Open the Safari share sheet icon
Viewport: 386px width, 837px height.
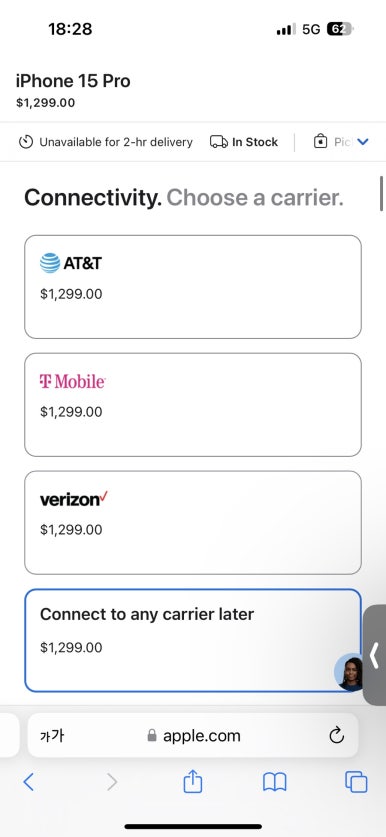(193, 781)
